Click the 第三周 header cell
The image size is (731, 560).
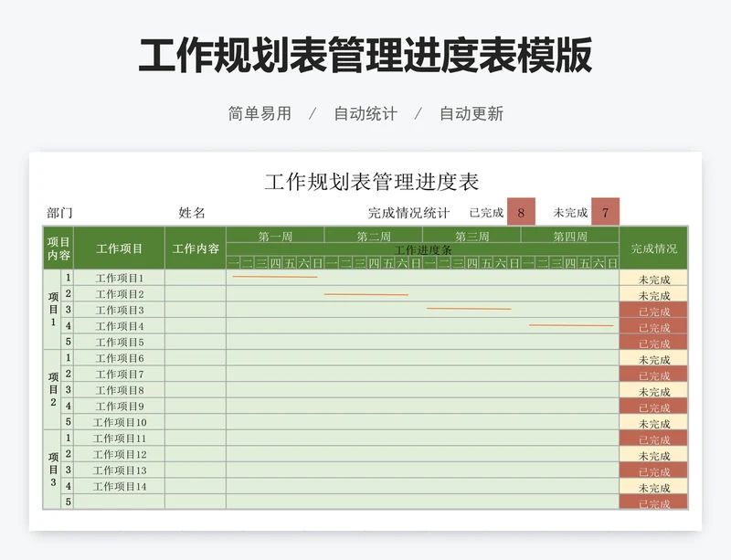tap(471, 236)
